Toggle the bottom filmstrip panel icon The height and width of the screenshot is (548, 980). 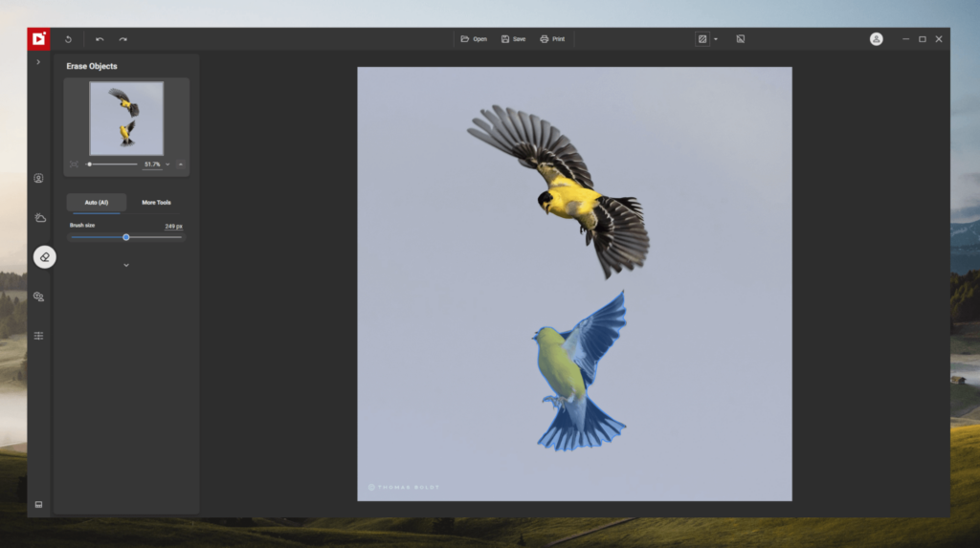tap(38, 504)
